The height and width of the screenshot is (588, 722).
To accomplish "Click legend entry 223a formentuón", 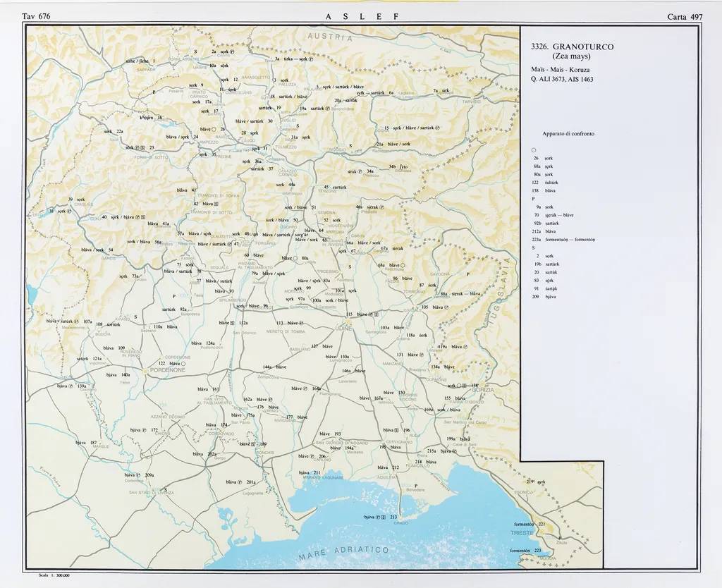I will [x=564, y=239].
